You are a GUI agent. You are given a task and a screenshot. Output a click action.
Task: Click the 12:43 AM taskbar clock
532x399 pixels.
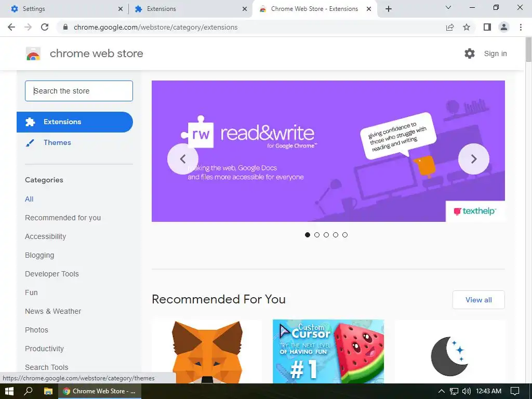(488, 391)
